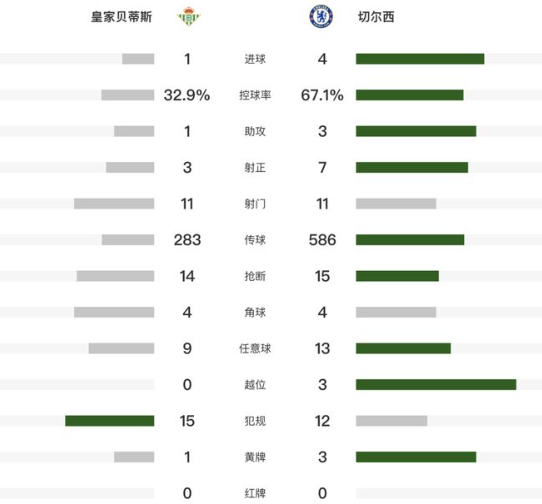
Task: Select the 控球率 stat label
Action: pyautogui.click(x=255, y=95)
